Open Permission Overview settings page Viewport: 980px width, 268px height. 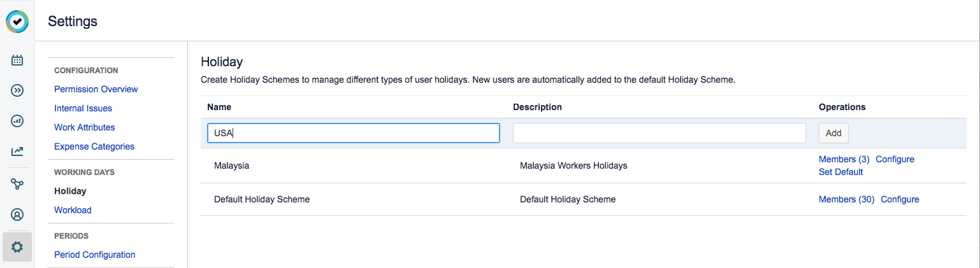click(x=96, y=89)
